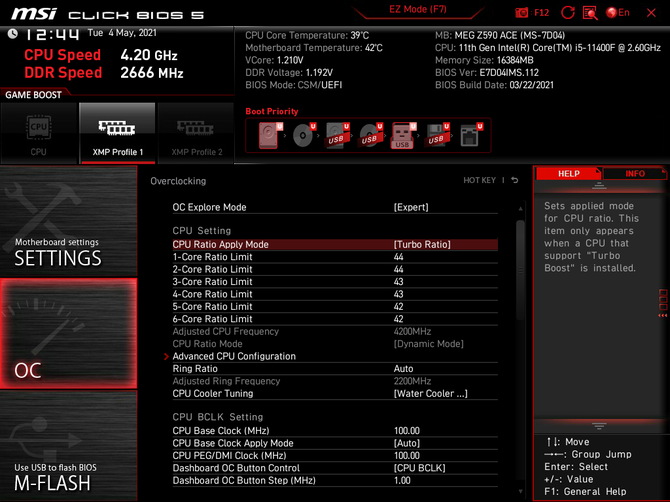Select the 6-Core Ratio Limit row
Image resolution: width=670 pixels, height=502 pixels.
pyautogui.click(x=335, y=319)
